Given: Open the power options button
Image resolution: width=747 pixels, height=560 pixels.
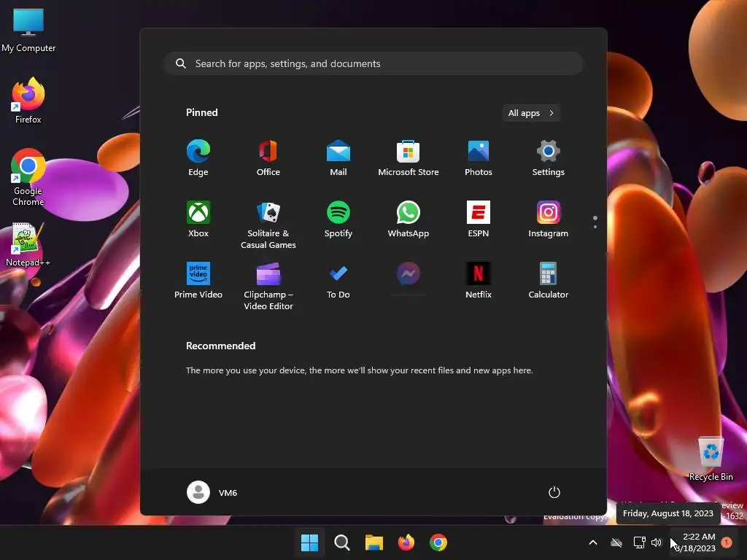Looking at the screenshot, I should tap(554, 492).
